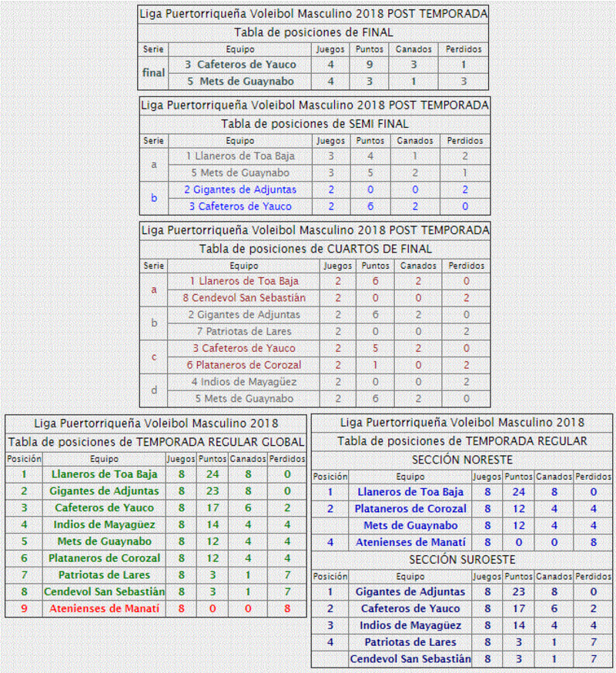Select 'Patriotas de Lares' in the GLOBAL table
The image size is (616, 673).
coord(104,574)
